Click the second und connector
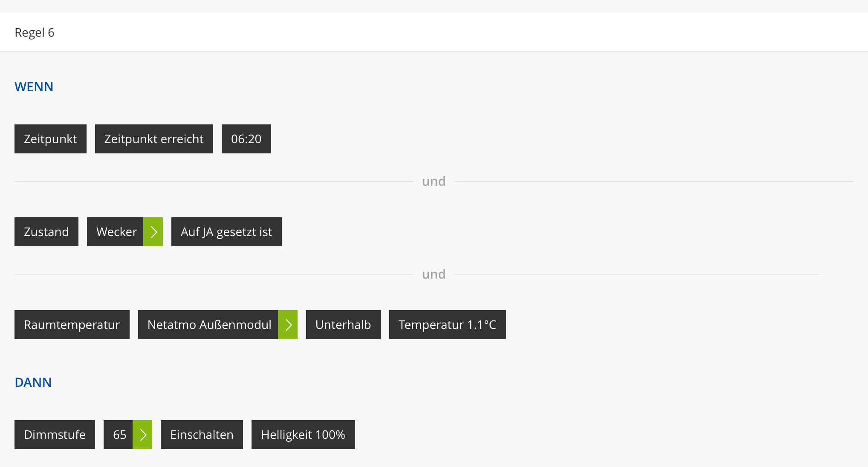The image size is (868, 467). 434,274
